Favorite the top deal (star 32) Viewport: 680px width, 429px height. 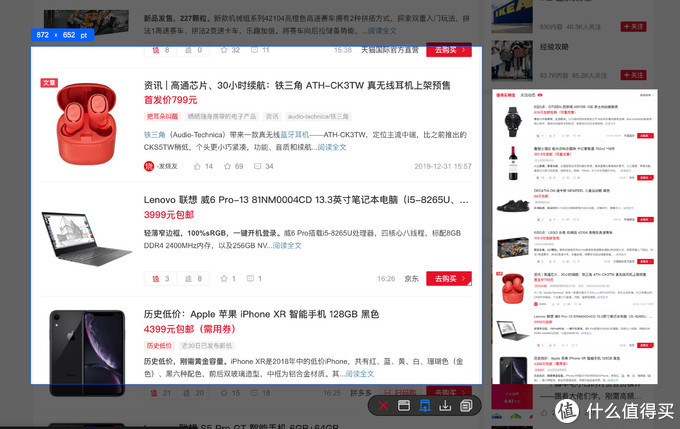coord(230,50)
